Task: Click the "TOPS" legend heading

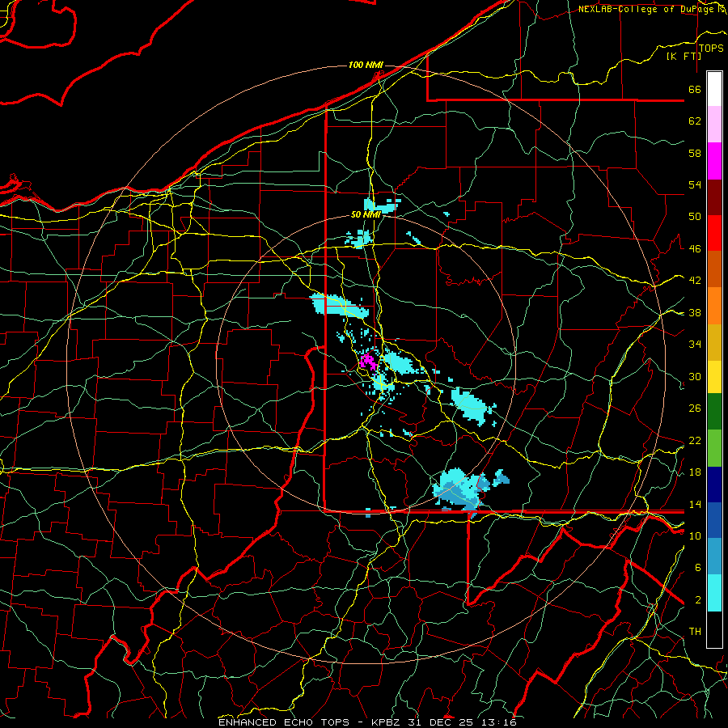Action: point(711,48)
